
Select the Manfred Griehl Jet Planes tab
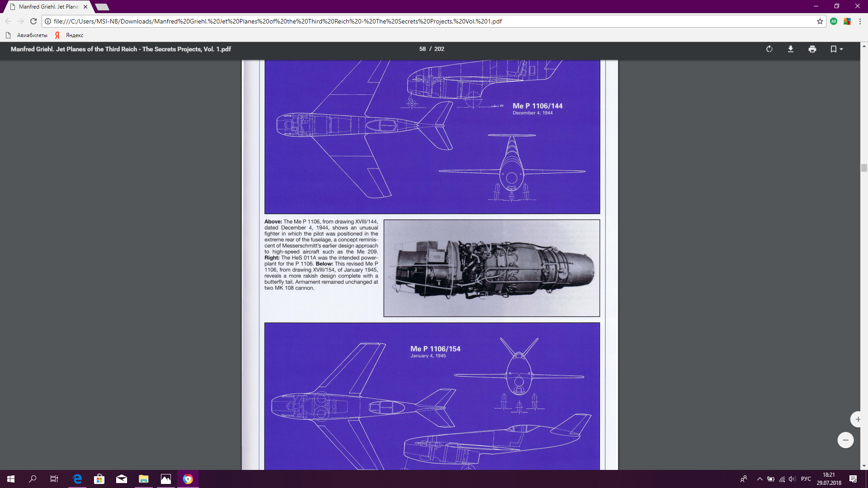47,7
